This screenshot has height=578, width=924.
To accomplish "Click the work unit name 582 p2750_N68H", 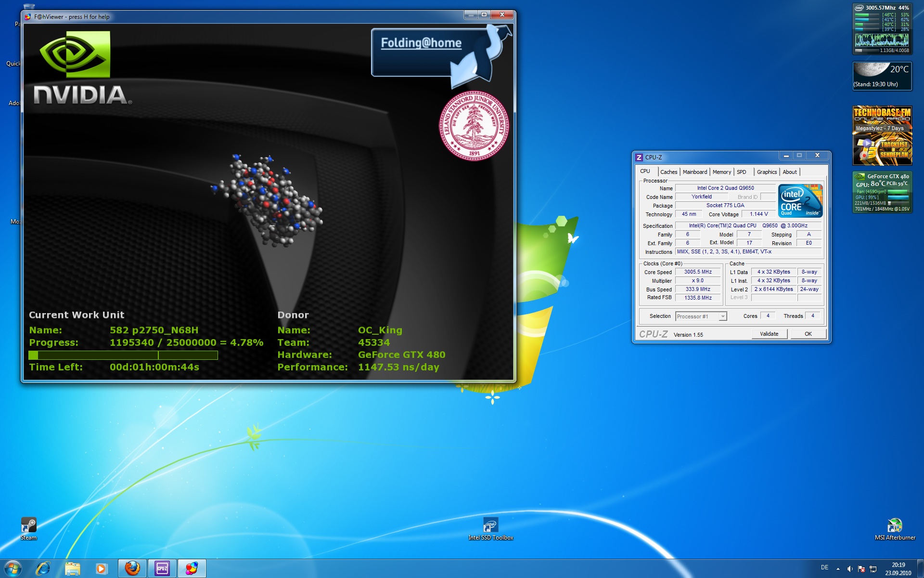I will (x=154, y=330).
